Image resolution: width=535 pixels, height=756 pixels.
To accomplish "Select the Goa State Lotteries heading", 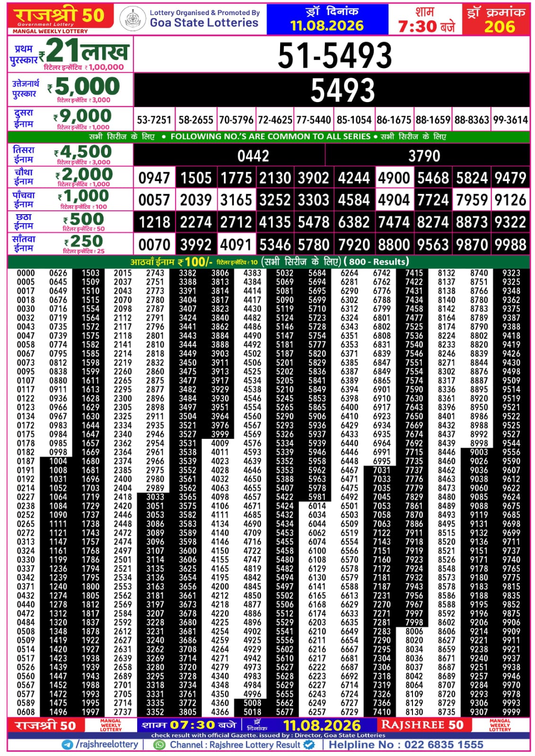I will coord(204,23).
